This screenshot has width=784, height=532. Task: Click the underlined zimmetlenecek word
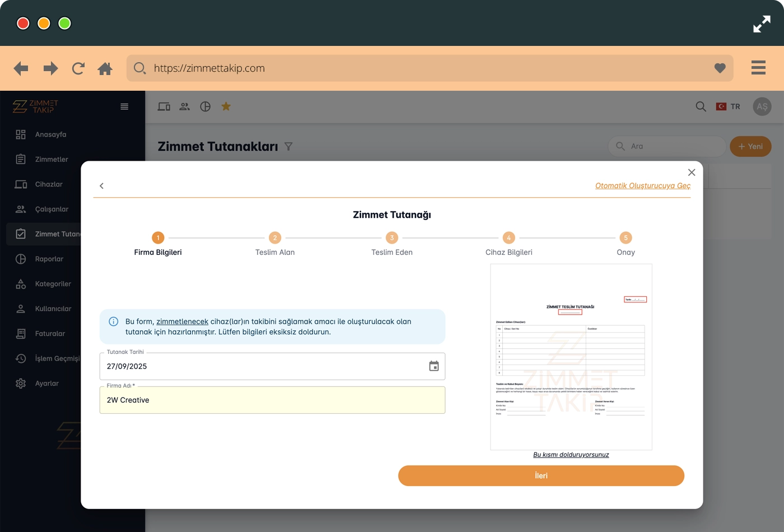pyautogui.click(x=182, y=321)
